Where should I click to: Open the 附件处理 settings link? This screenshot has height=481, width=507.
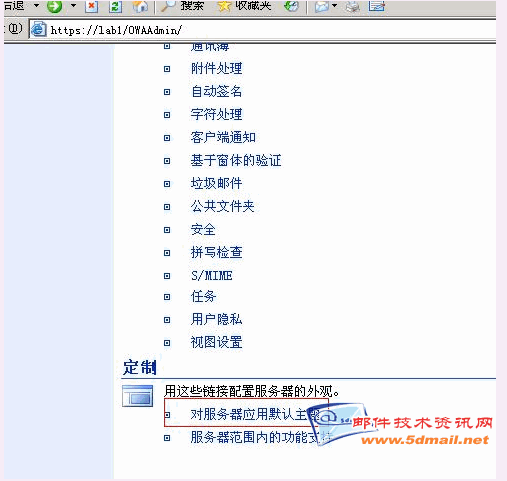(217, 69)
